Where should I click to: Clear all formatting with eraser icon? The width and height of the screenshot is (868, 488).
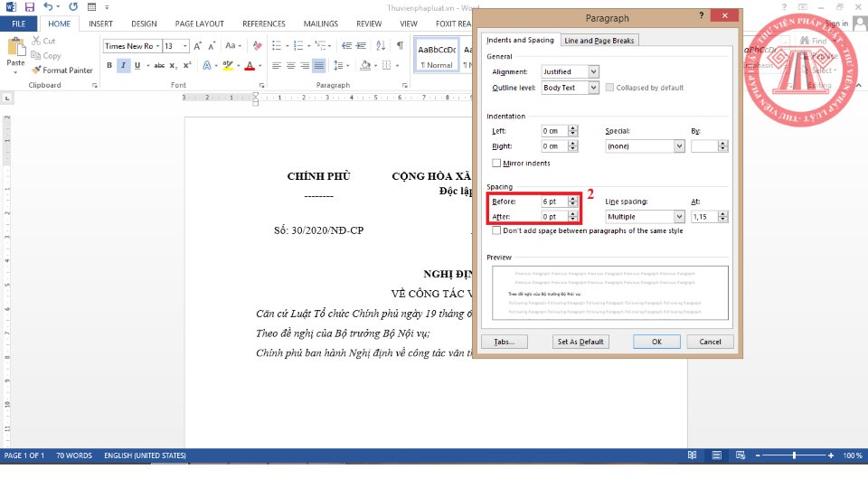coord(258,46)
